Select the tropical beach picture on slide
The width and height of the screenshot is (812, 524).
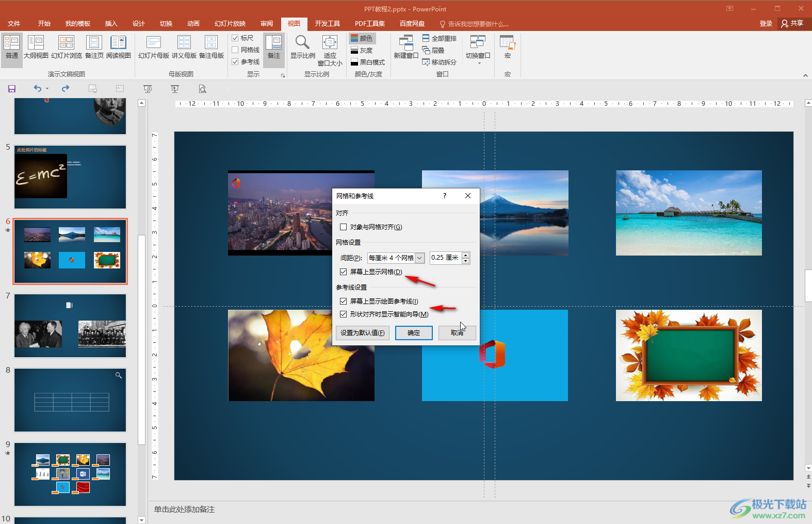(689, 213)
